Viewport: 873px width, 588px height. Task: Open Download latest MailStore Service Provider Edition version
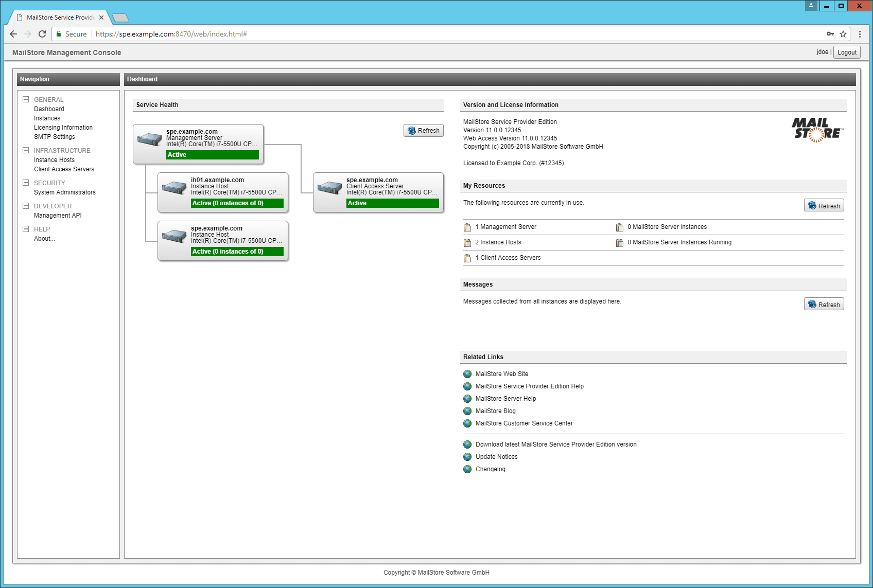pyautogui.click(x=556, y=444)
